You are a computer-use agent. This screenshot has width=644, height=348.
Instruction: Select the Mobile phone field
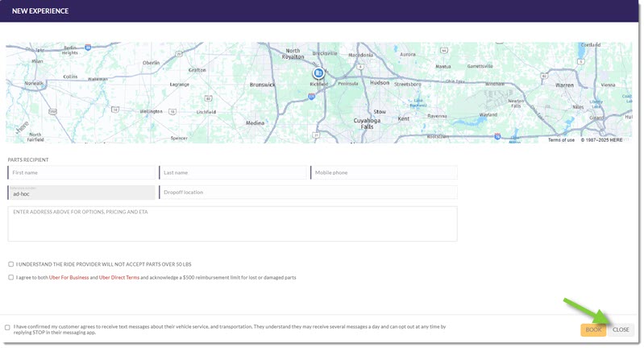(384, 172)
